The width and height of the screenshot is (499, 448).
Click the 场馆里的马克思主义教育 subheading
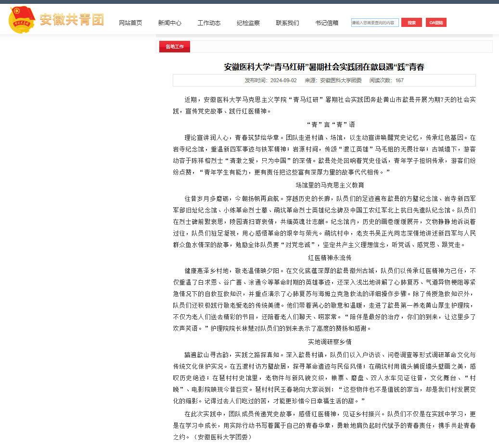[x=330, y=185]
